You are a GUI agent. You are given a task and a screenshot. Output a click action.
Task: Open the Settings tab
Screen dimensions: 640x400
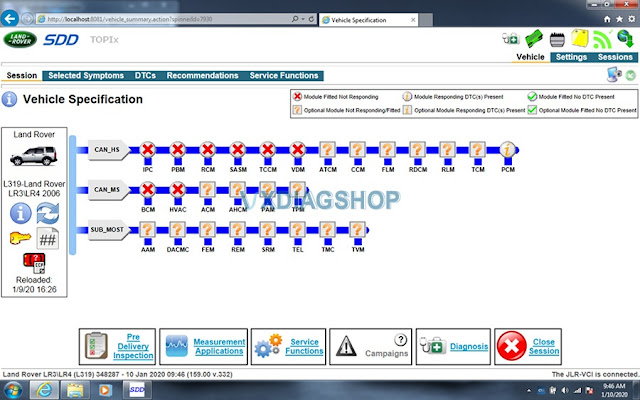[x=571, y=57]
